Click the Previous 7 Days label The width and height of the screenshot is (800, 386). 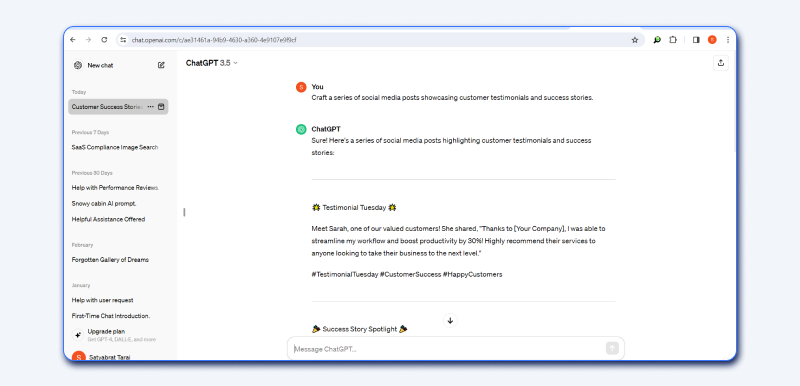(x=90, y=133)
